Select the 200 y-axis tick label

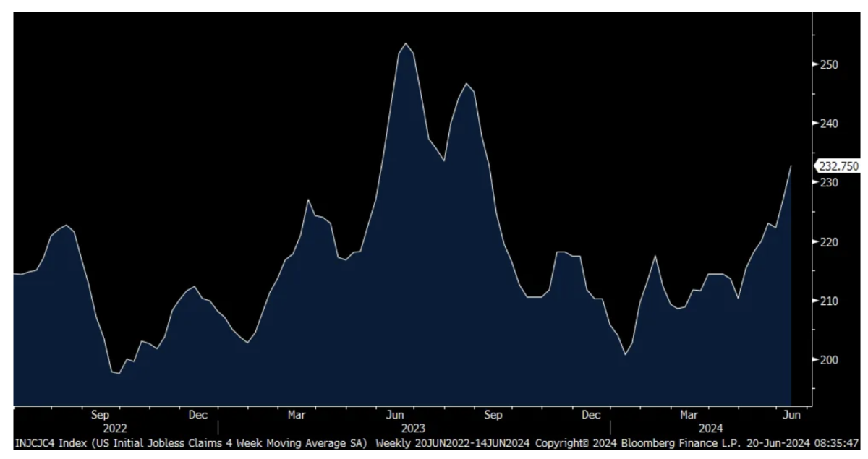click(829, 360)
